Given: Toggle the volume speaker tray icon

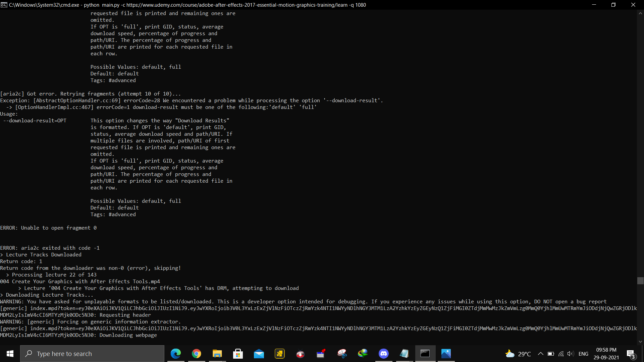Looking at the screenshot, I should click(x=571, y=354).
